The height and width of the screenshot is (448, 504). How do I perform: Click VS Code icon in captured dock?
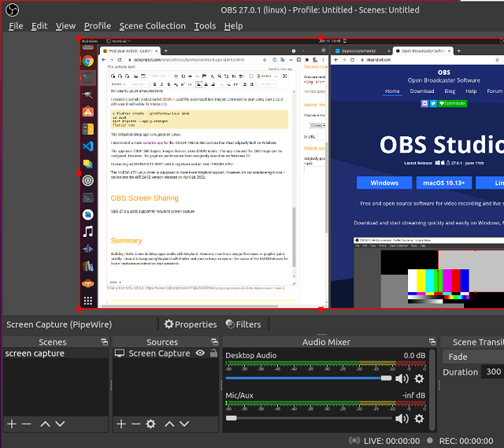[87, 146]
